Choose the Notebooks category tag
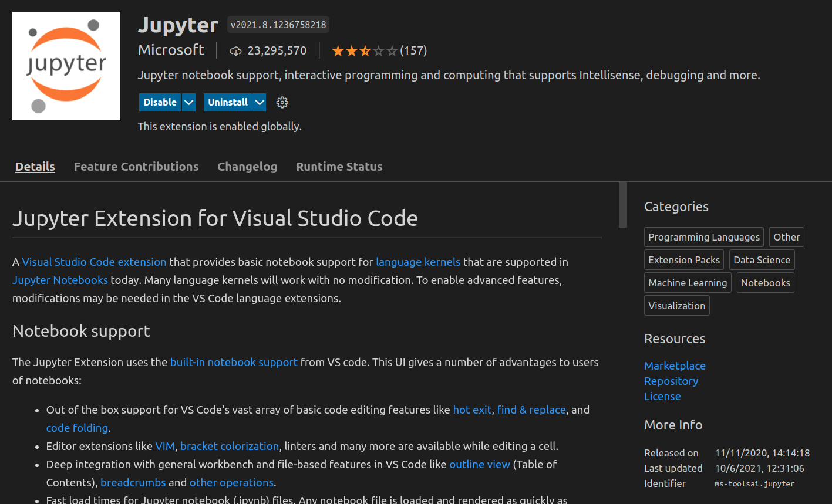 click(765, 283)
